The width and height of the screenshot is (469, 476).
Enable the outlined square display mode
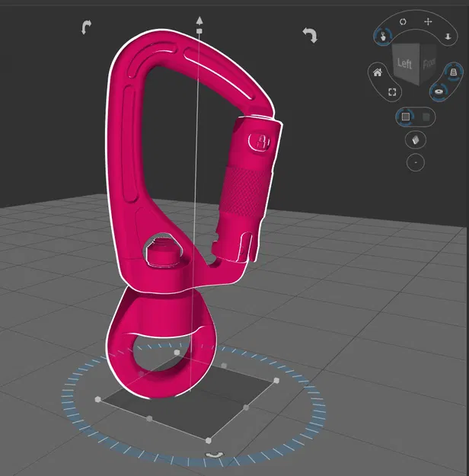point(406,117)
